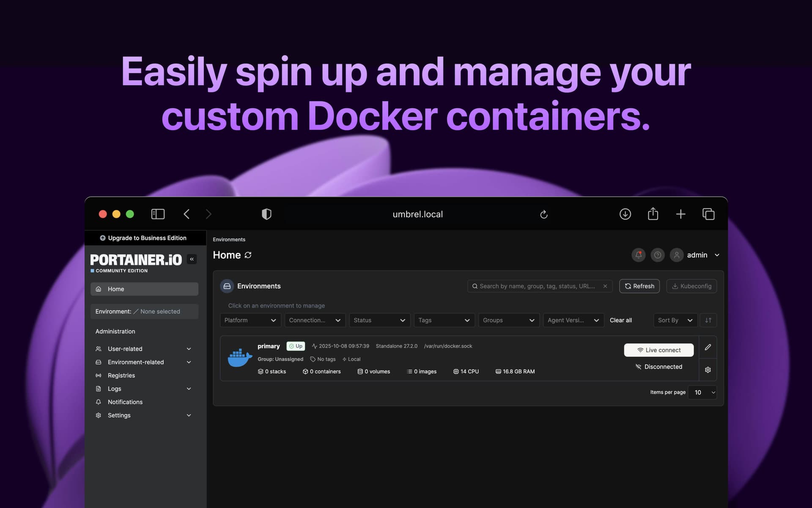Viewport: 812px width, 508px height.
Task: Open the Sort By dropdown
Action: click(x=675, y=320)
